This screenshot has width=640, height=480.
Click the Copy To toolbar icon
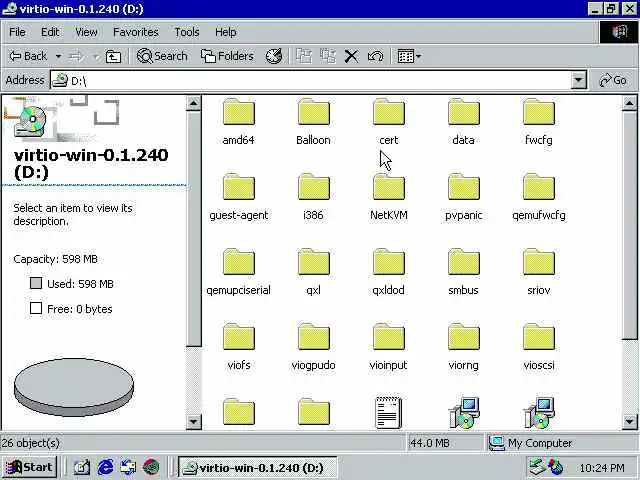(x=328, y=56)
